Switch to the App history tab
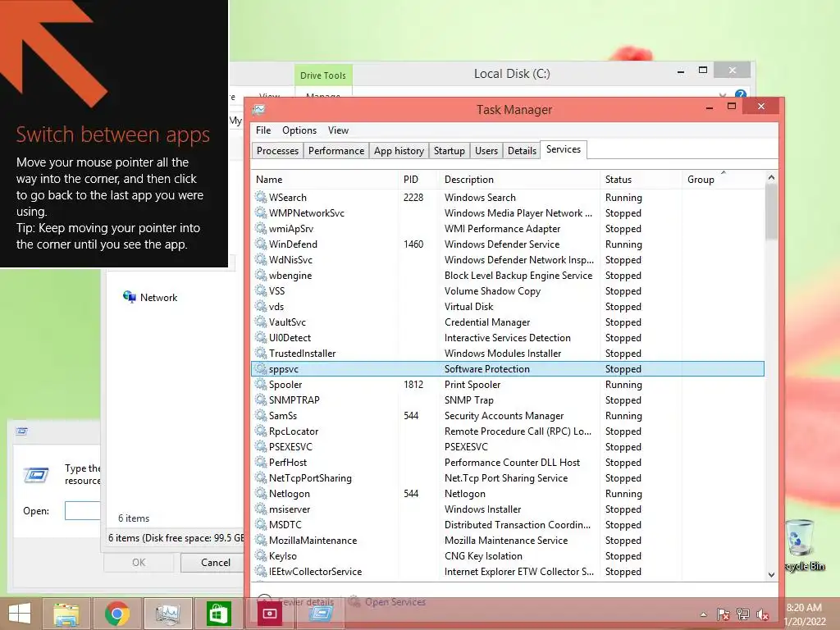This screenshot has height=630, width=840. (x=399, y=151)
